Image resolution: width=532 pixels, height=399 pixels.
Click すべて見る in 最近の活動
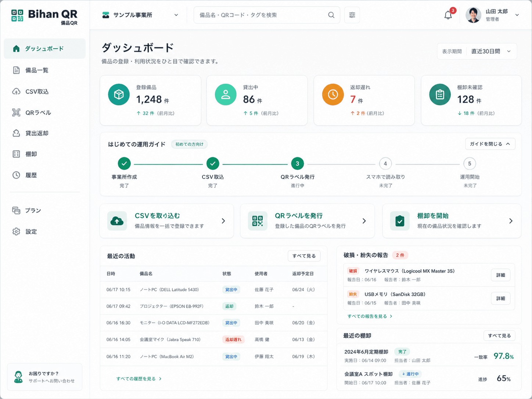point(304,256)
